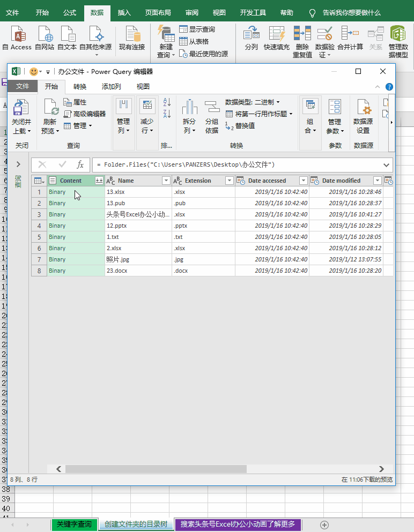The image size is (414, 532).
Task: Expand the queries navigation pane
Action: pos(18,164)
